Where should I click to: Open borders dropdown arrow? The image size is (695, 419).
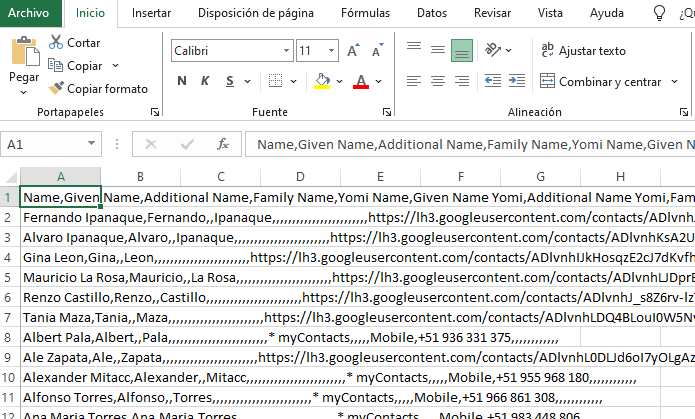pyautogui.click(x=293, y=82)
